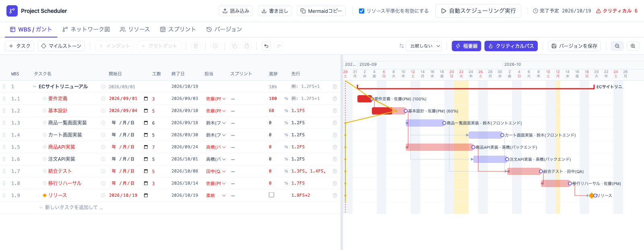Open the 比較しない comparison dropdown
The image size is (644, 250).
pos(424,46)
